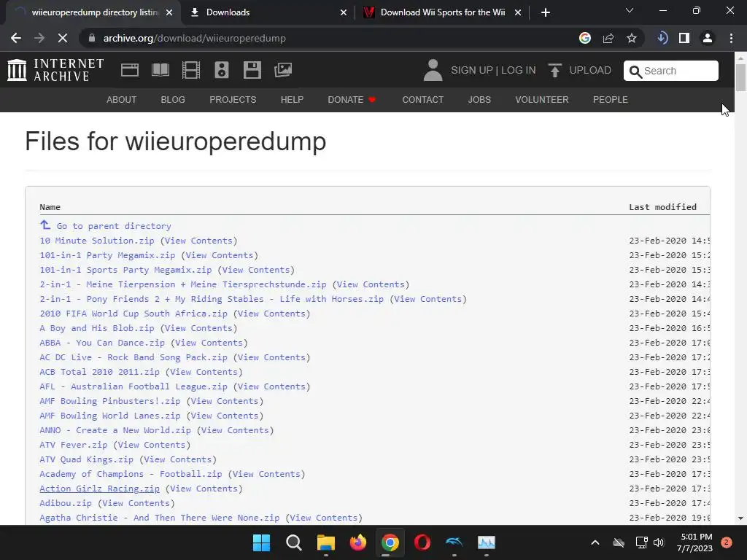Select the wiieuroperedump directory listing tab

(93, 12)
